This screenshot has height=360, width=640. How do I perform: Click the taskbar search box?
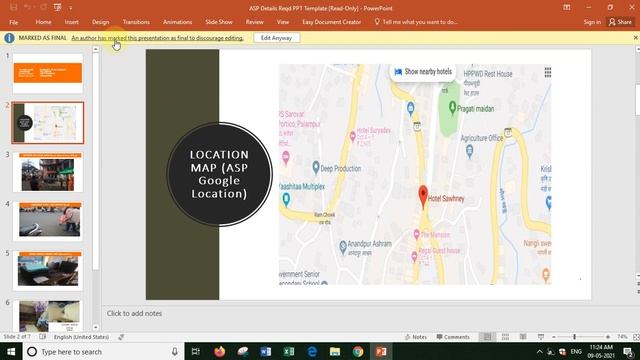tap(104, 351)
